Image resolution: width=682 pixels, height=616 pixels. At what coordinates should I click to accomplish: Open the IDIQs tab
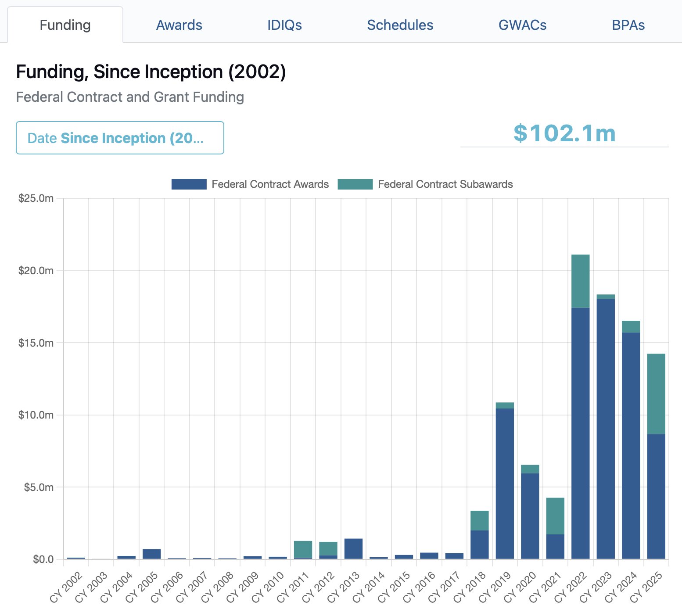(284, 25)
